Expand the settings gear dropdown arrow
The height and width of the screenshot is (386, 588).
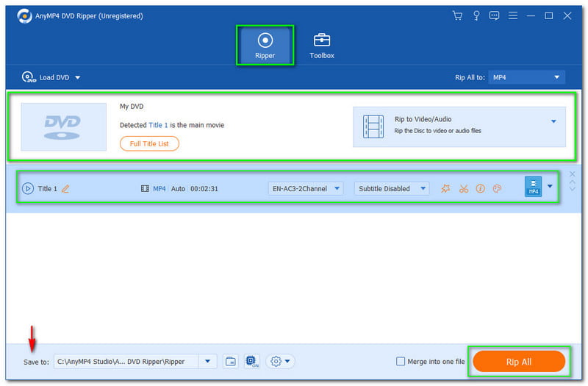pyautogui.click(x=287, y=361)
